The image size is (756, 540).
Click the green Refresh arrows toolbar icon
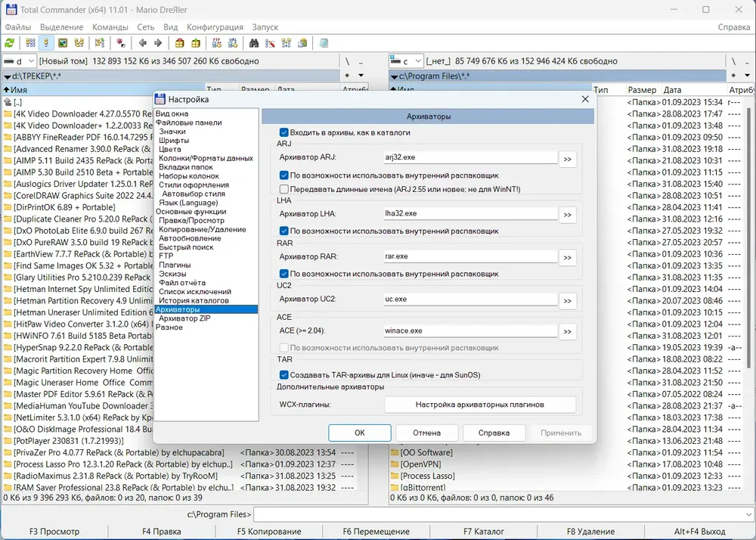9,43
